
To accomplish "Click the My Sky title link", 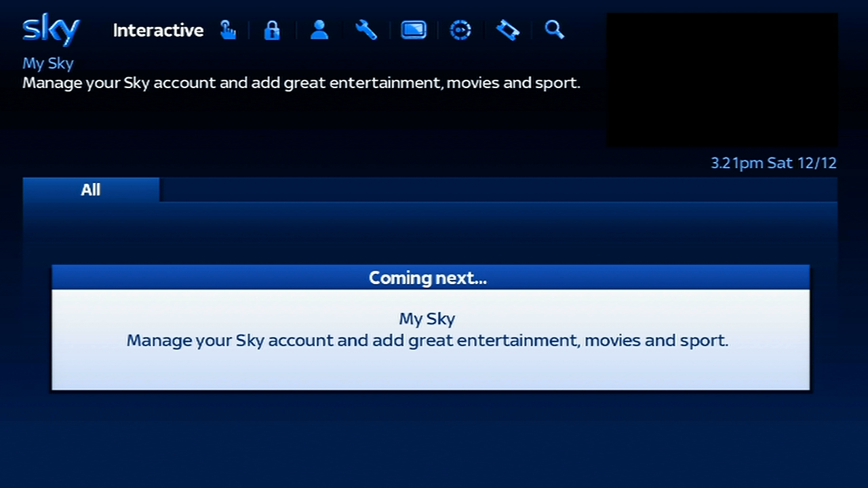I will click(x=47, y=64).
